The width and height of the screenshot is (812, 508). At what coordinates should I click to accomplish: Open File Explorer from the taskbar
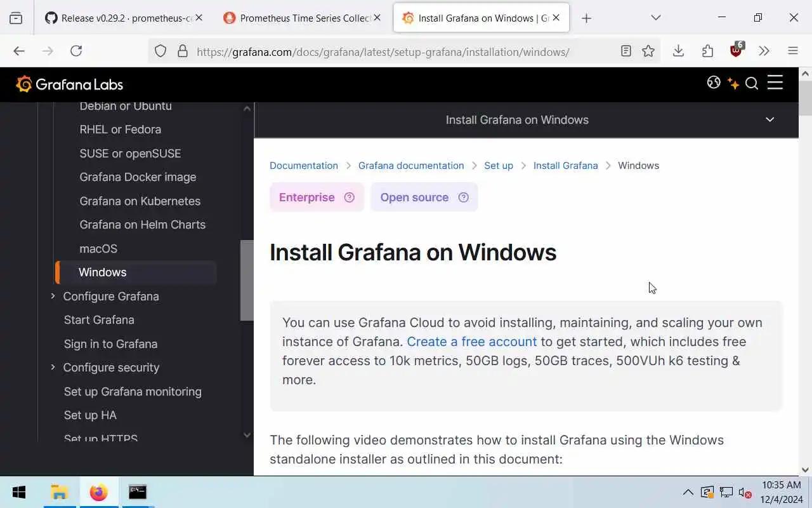(60, 492)
